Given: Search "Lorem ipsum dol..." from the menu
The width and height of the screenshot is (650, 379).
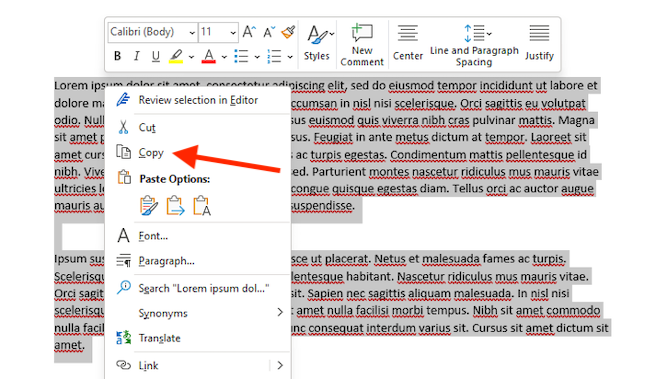Looking at the screenshot, I should tap(198, 288).
